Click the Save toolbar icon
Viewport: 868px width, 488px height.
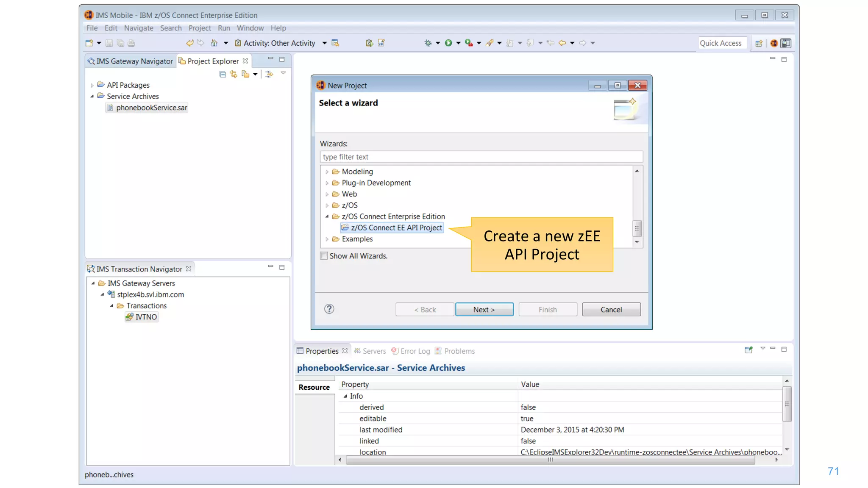point(109,43)
